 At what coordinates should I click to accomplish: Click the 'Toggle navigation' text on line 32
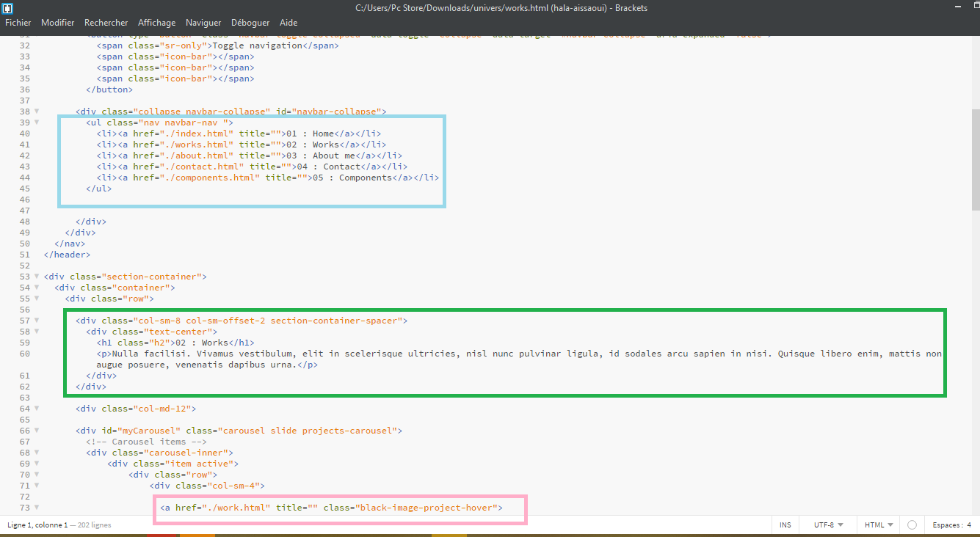258,45
